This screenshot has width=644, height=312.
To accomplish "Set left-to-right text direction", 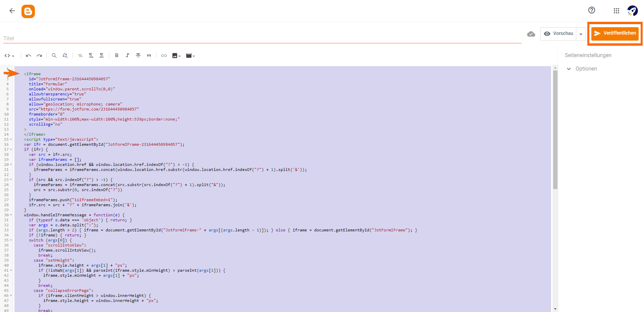I will tap(91, 56).
